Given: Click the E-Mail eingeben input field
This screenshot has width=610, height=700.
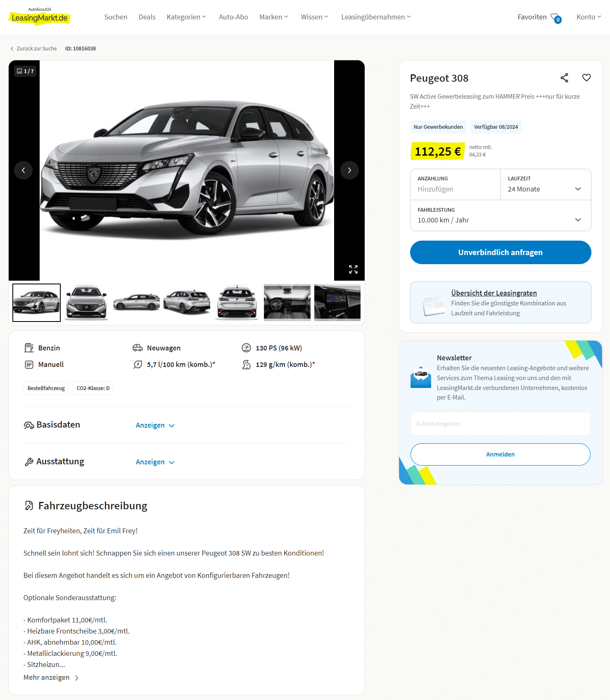Looking at the screenshot, I should [501, 423].
